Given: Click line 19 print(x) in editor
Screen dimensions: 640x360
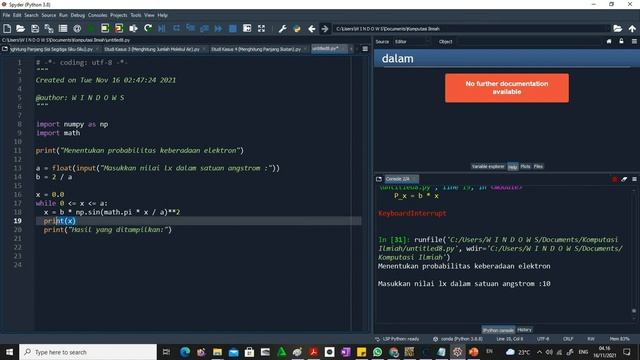Looking at the screenshot, I should 60,221.
